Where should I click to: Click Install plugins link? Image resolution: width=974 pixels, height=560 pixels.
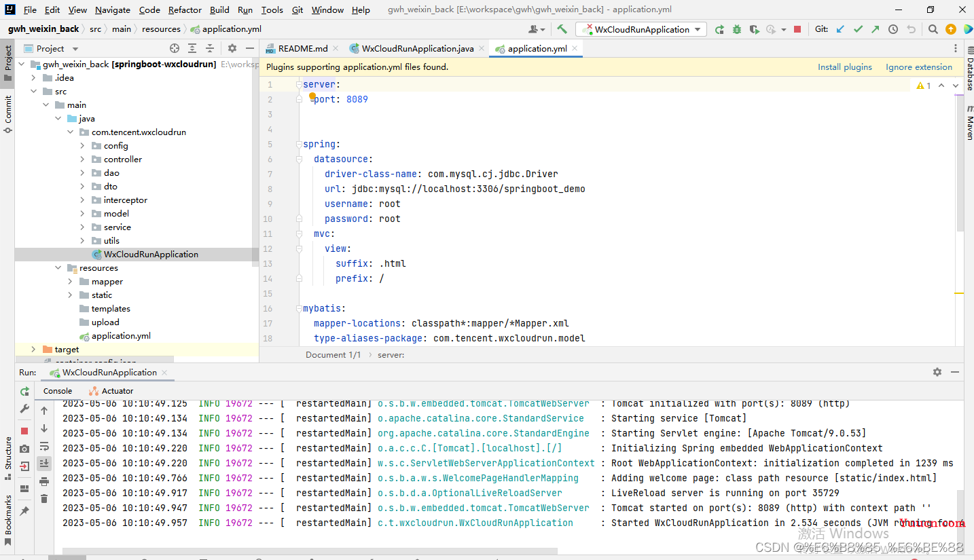(845, 67)
